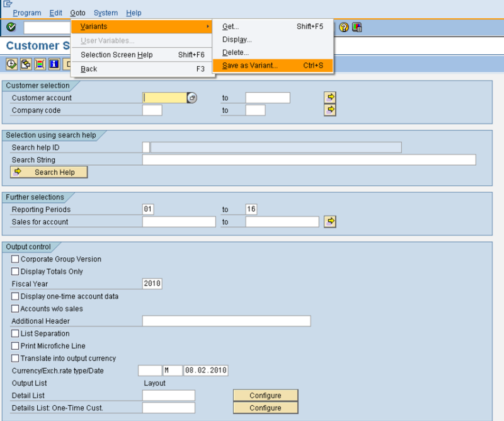Open multiple selection for Sales for account
Image resolution: width=504 pixels, height=421 pixels.
330,221
